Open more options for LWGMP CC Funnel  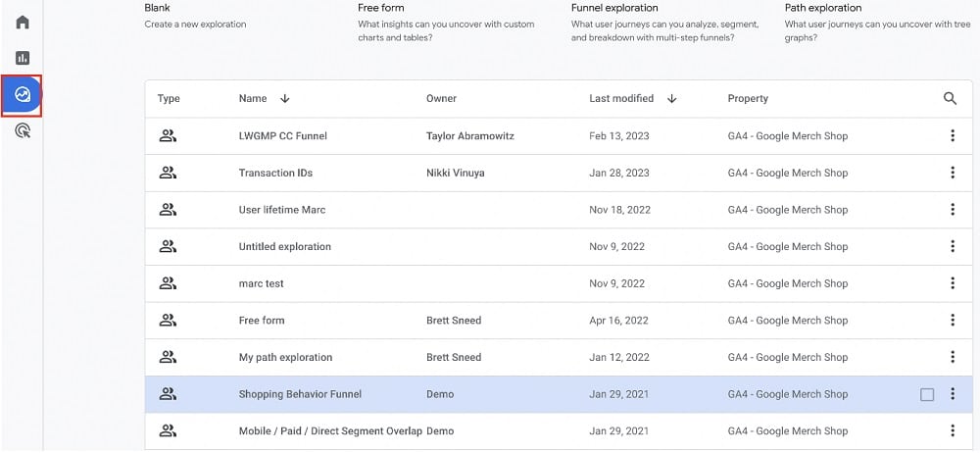pos(952,136)
